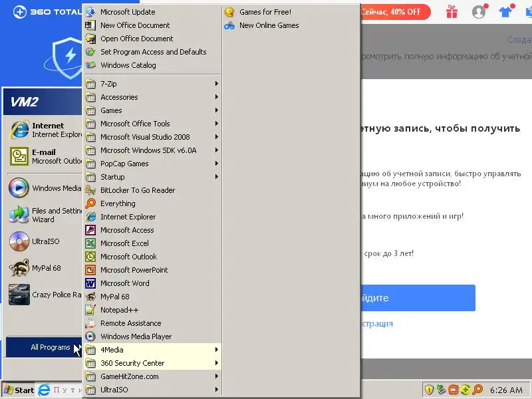Click the Start button
Image resolution: width=532 pixels, height=399 pixels.
pyautogui.click(x=19, y=390)
